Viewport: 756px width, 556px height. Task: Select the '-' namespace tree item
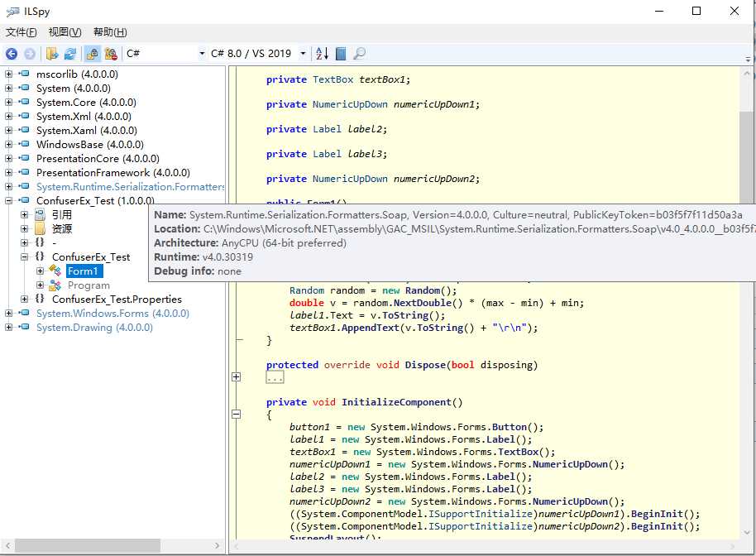(x=54, y=242)
